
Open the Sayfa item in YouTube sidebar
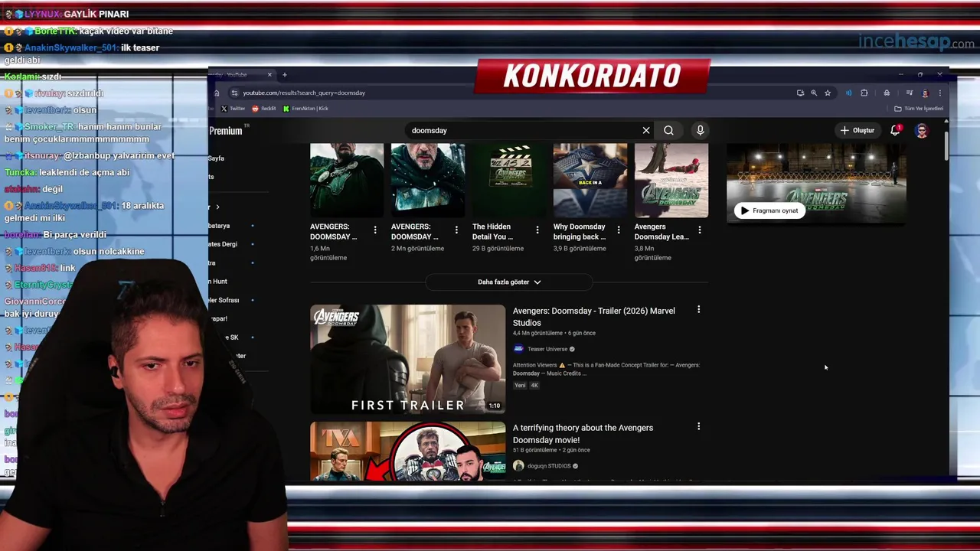coord(216,158)
